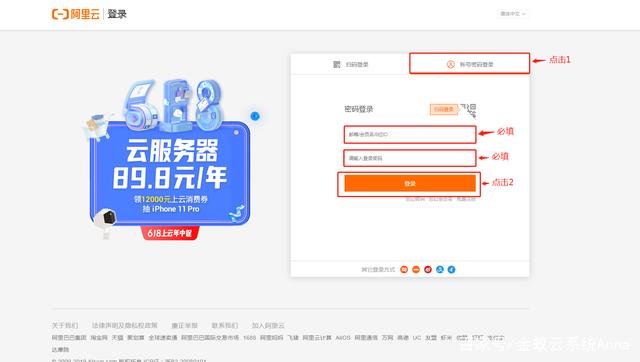Switch to the 扫码登录 tab
Image resolution: width=640 pixels, height=362 pixels.
[x=351, y=64]
